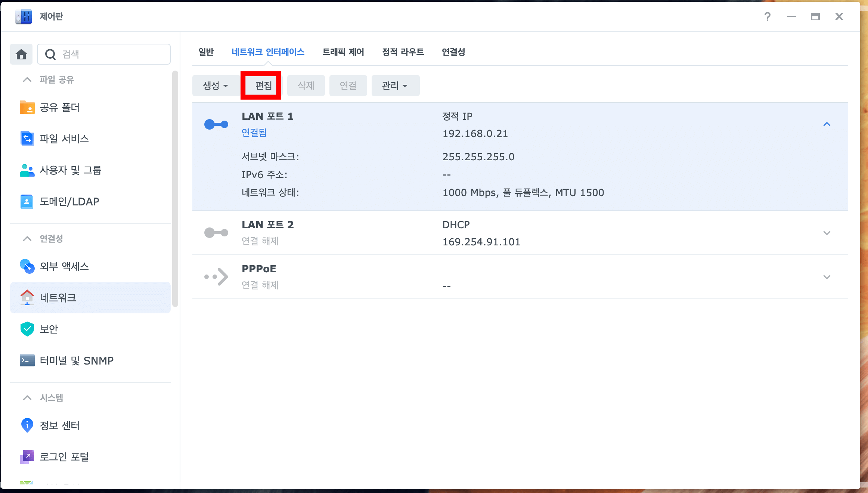Open the 도메인/LDAP icon
Screen dimensions: 868x493
27,202
